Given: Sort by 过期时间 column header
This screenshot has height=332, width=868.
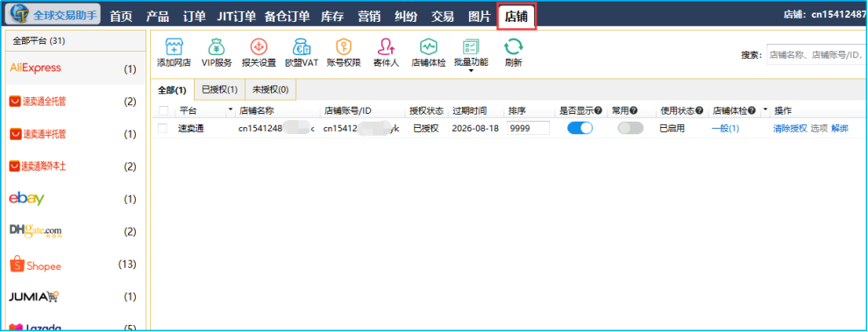Looking at the screenshot, I should pyautogui.click(x=469, y=110).
